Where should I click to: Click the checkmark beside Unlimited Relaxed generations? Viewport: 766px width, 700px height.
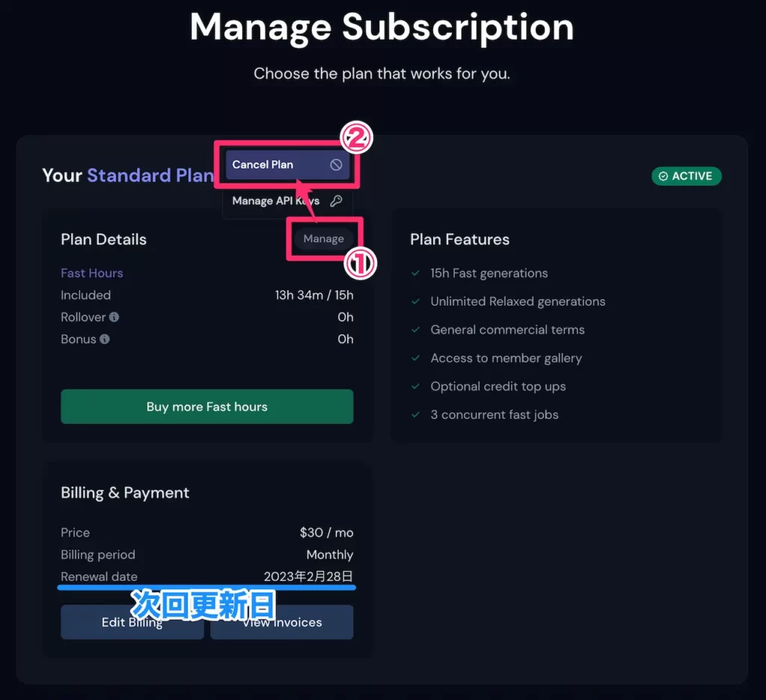tap(416, 301)
